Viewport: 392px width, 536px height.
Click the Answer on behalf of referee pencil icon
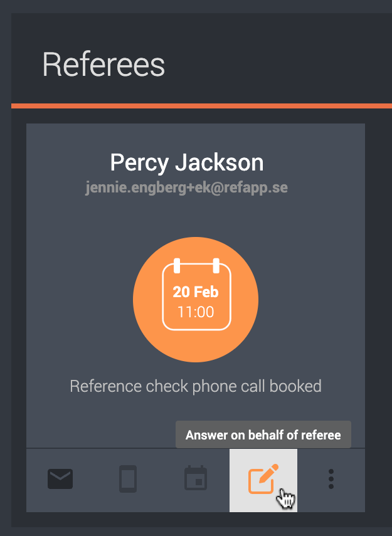[263, 479]
